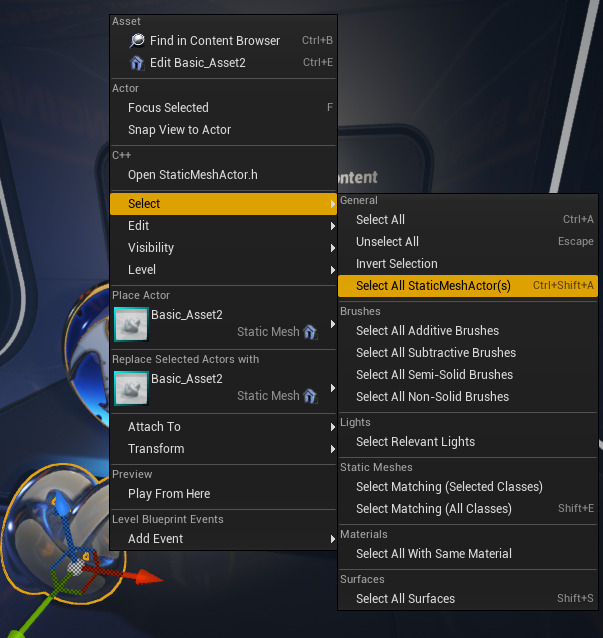Click the green Y-axis arrow of the gizmo

(16, 632)
